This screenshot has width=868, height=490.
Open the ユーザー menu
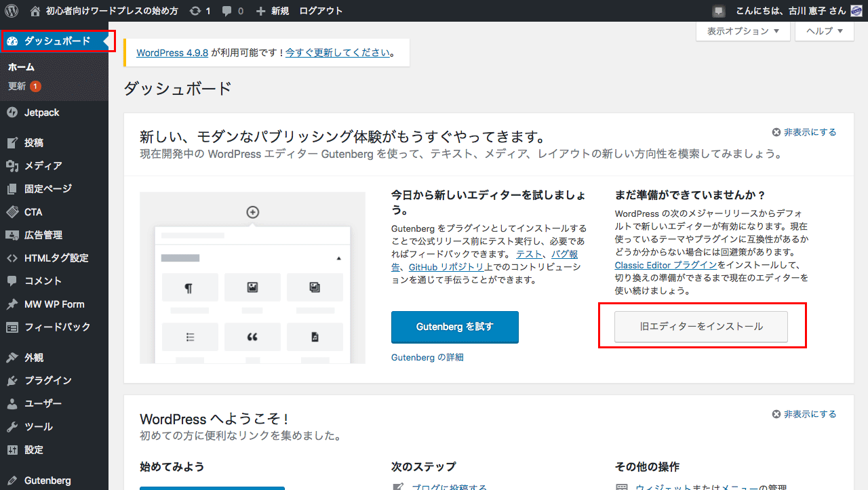click(54, 403)
